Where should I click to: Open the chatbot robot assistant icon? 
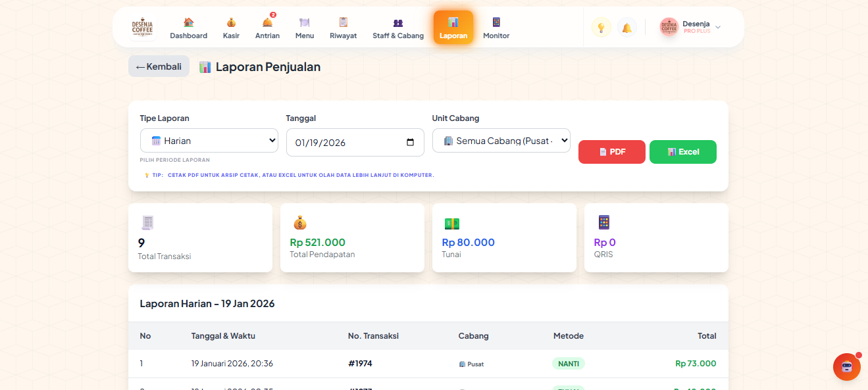(x=846, y=367)
